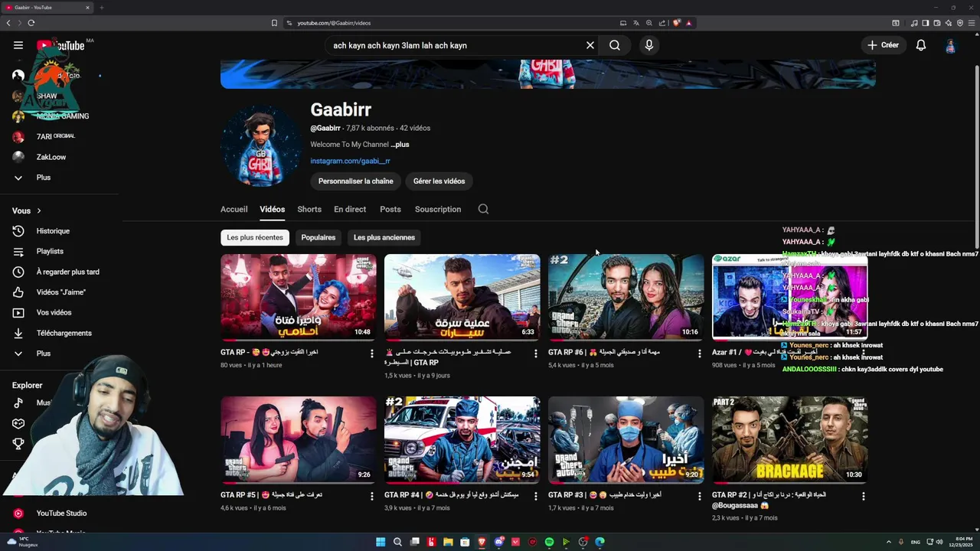Viewport: 980px width, 551px height.
Task: Open 7ARI ORIGINAL subscription
Action: (60, 136)
